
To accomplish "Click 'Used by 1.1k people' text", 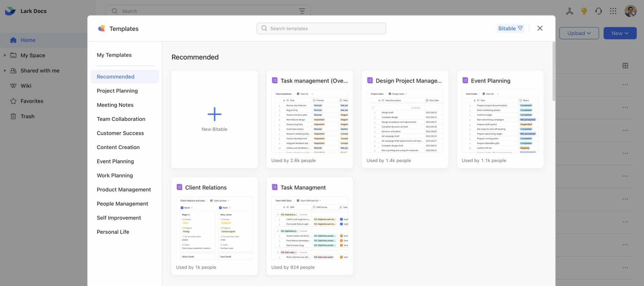I will pos(484,160).
